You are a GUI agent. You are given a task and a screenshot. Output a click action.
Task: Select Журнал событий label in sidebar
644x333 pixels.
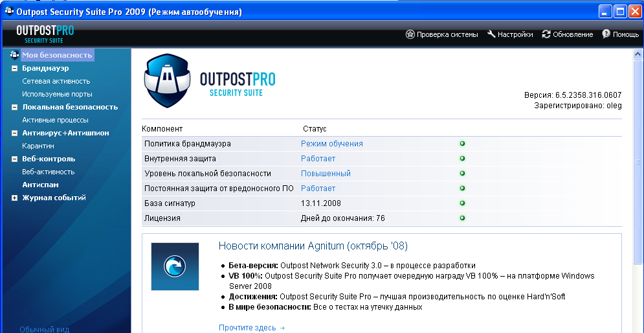click(x=54, y=198)
